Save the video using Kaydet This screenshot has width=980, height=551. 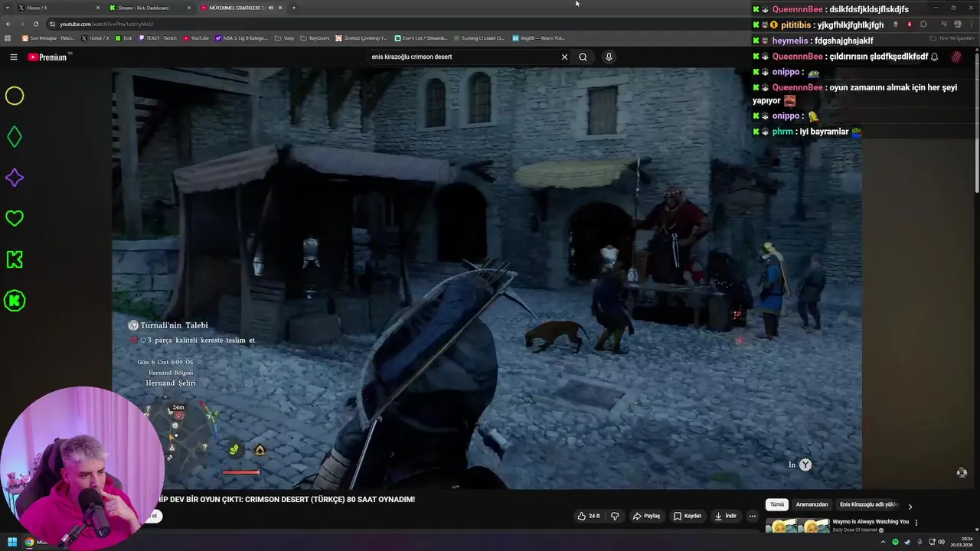[688, 516]
